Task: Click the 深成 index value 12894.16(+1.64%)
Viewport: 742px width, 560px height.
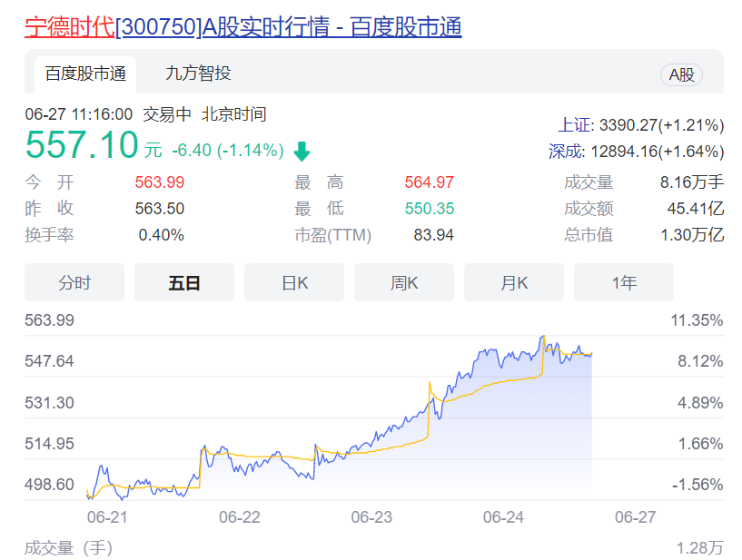Action: pos(658,152)
